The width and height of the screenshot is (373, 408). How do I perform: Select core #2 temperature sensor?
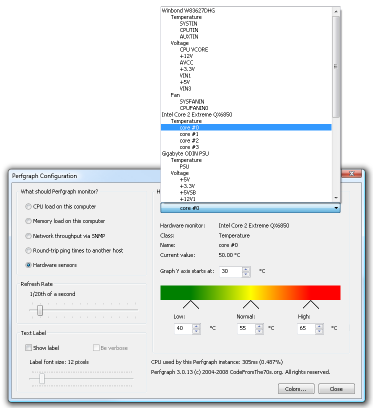coord(189,141)
